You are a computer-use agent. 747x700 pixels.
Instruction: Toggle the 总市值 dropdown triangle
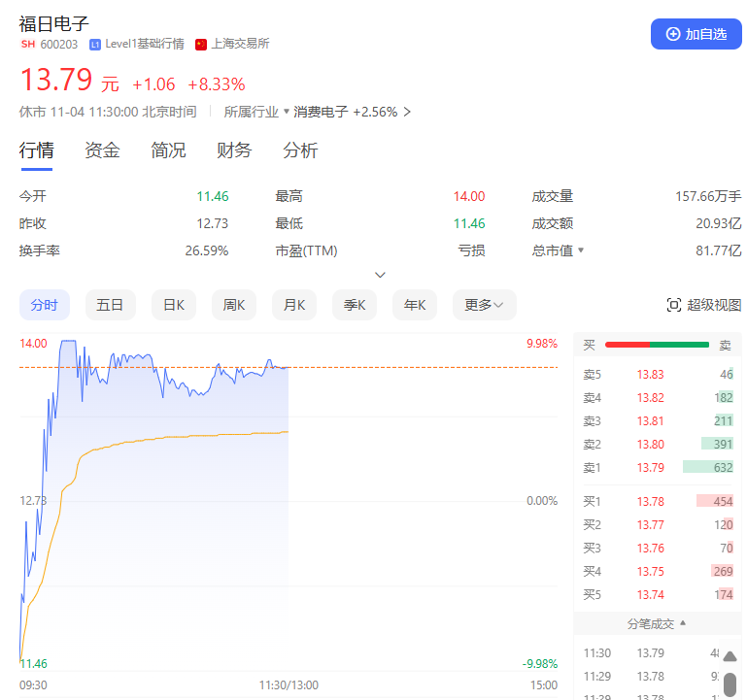pyautogui.click(x=581, y=250)
